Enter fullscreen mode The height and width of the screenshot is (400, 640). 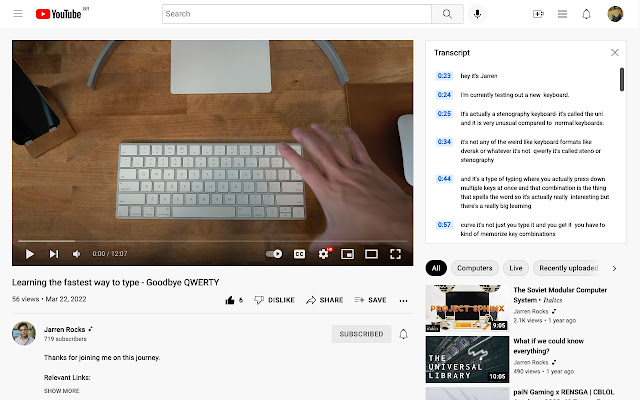(395, 254)
